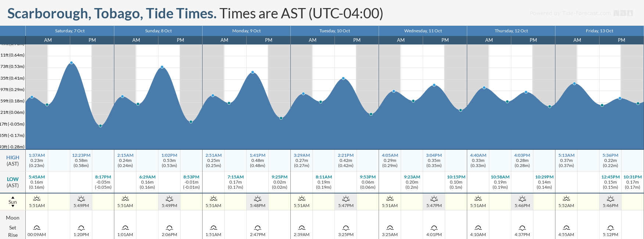
Task: Click the 2:21PM 0.42m high tide cell
Action: 346,160
